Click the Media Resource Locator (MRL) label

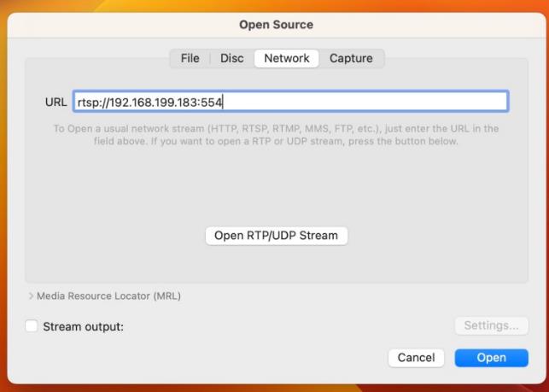[x=108, y=296]
